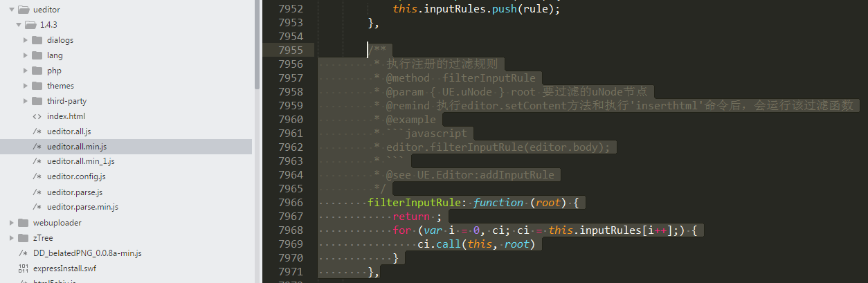Click the ueditor.parse.js file type icon
Viewport: 868px width, 283px height.
pyautogui.click(x=37, y=192)
